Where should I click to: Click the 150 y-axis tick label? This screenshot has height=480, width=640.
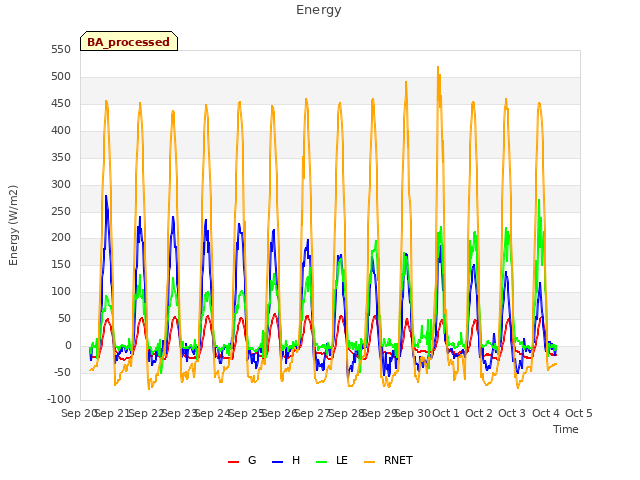[x=61, y=265]
